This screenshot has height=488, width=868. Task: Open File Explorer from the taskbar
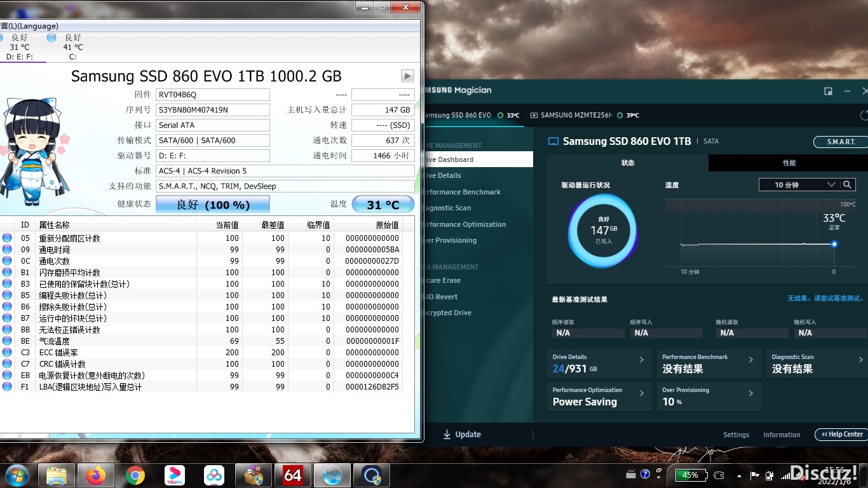point(57,475)
